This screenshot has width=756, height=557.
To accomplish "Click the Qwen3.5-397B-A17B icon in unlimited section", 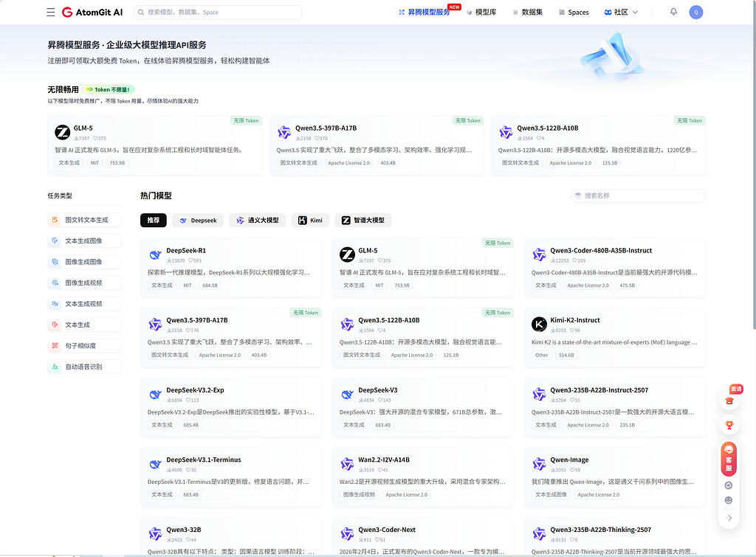I will tap(284, 132).
